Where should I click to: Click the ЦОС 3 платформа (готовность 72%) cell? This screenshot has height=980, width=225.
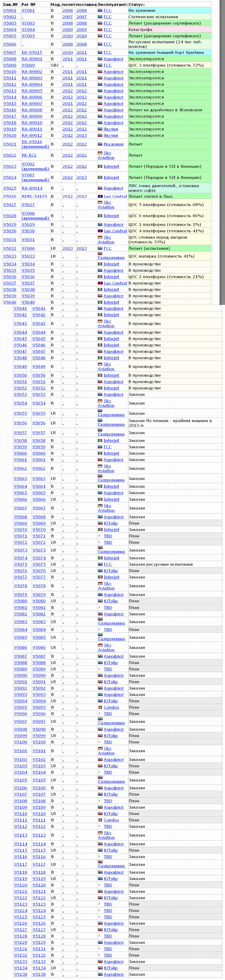coord(170,65)
